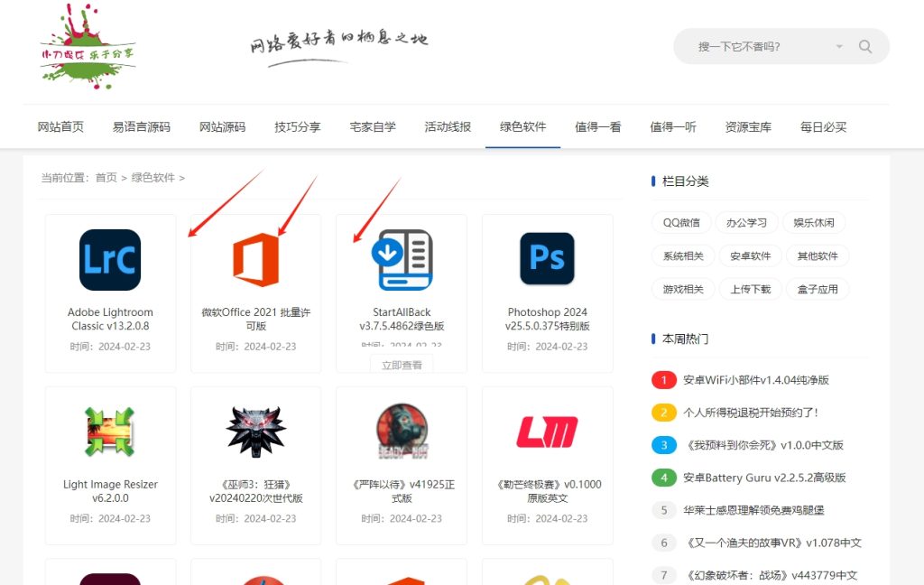Viewport: 924px width, 585px height.
Task: Click the date under Photoshop 2024 card
Action: [547, 347]
